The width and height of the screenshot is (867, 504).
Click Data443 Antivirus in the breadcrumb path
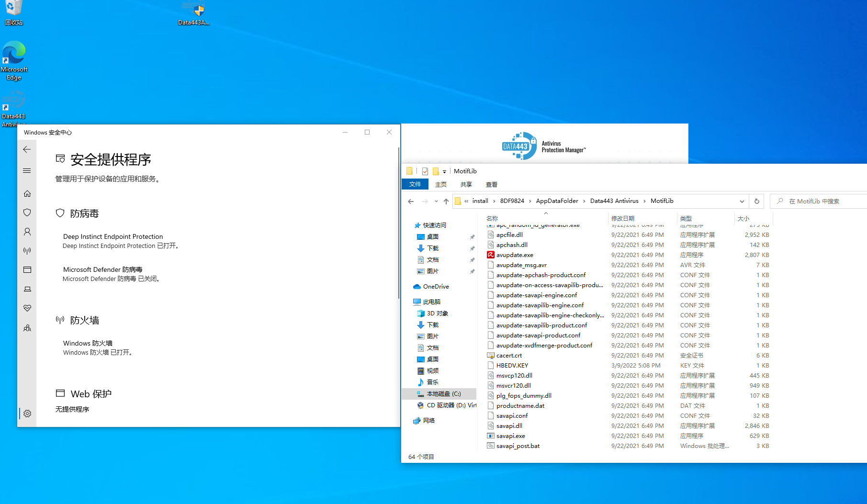[x=614, y=201]
